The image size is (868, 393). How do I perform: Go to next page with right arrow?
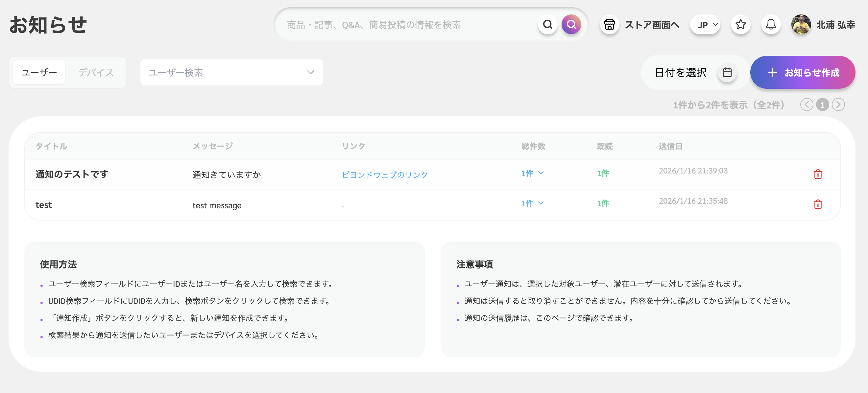[838, 104]
